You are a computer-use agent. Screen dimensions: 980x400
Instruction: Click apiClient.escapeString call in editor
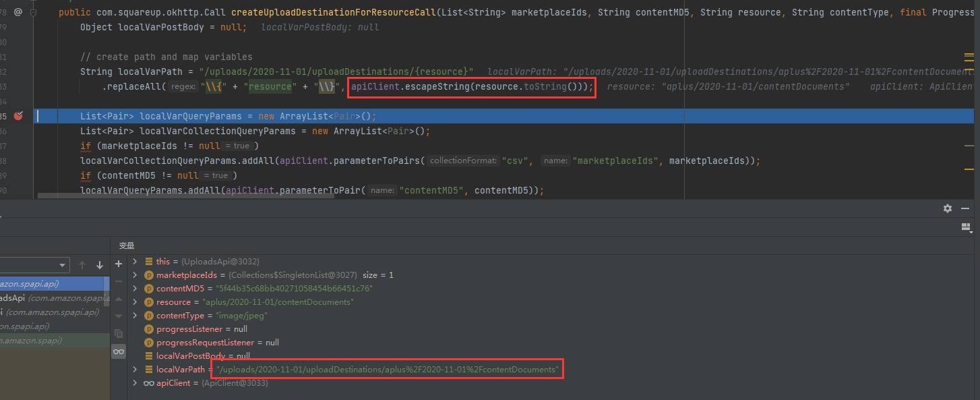tap(472, 86)
